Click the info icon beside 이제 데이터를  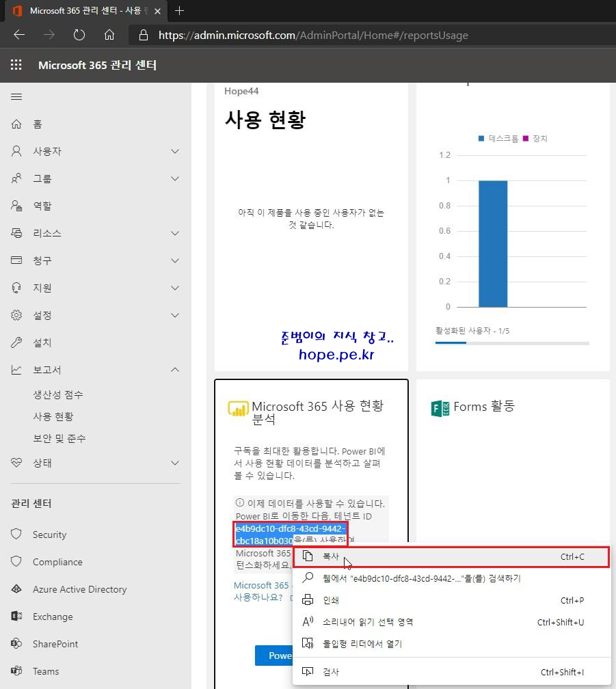coord(240,502)
